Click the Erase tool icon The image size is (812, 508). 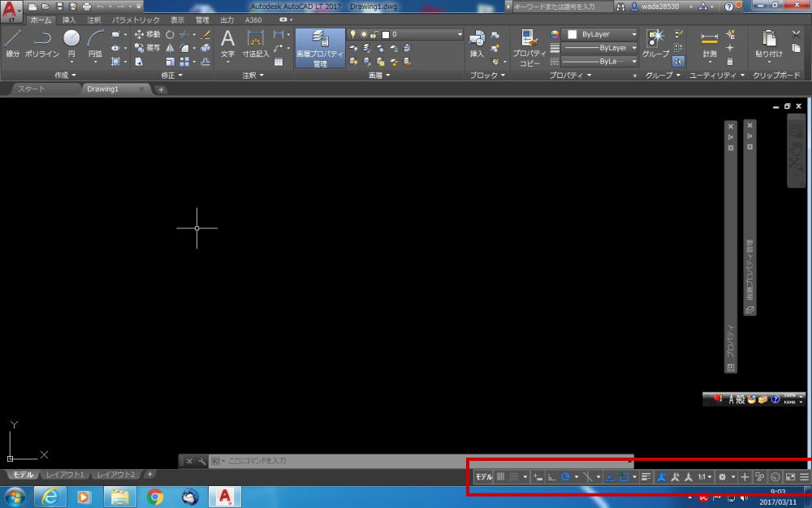click(x=205, y=34)
